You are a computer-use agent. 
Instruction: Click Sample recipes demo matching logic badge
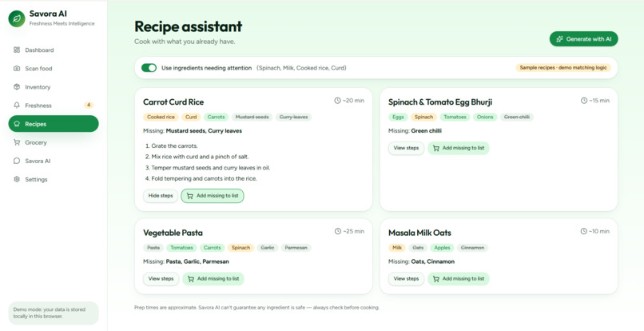[x=563, y=68]
